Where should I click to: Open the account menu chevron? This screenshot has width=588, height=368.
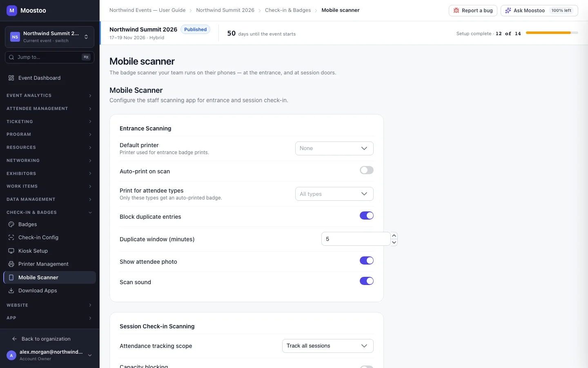(90, 355)
